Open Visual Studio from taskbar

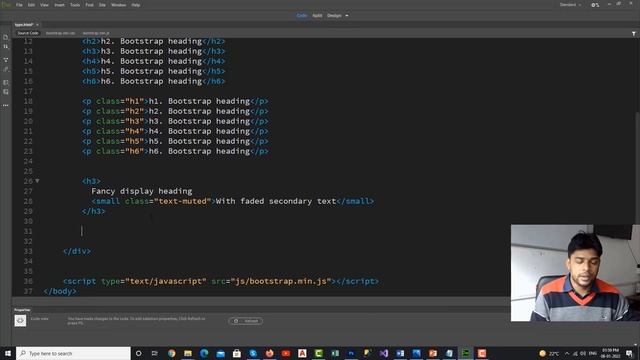point(384,353)
